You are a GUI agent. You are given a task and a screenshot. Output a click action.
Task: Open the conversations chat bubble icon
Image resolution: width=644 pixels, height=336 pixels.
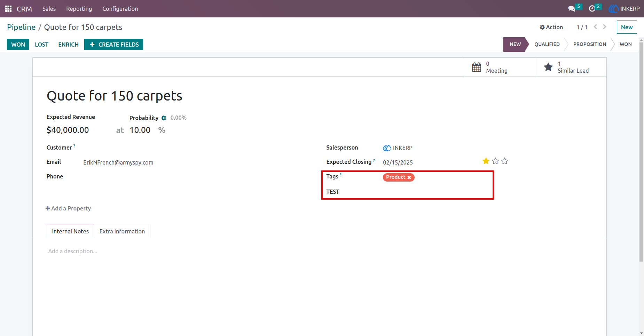pos(571,9)
